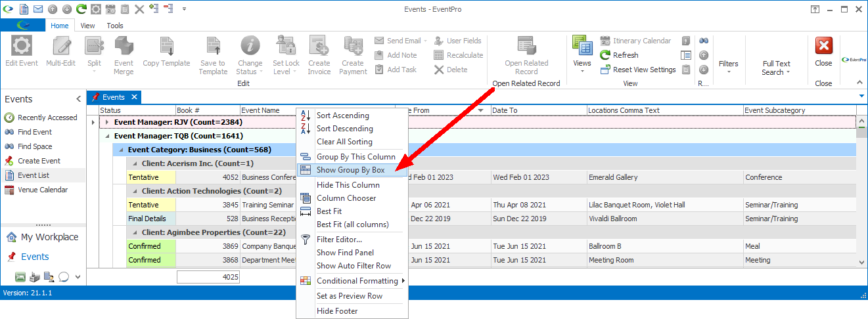Click Create Payment icon
The image size is (868, 319).
tap(353, 46)
